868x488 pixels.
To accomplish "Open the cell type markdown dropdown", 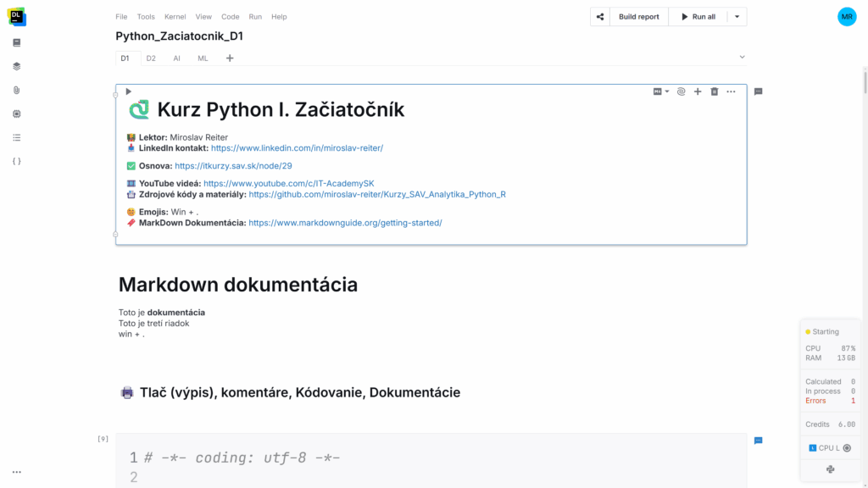I will (661, 91).
